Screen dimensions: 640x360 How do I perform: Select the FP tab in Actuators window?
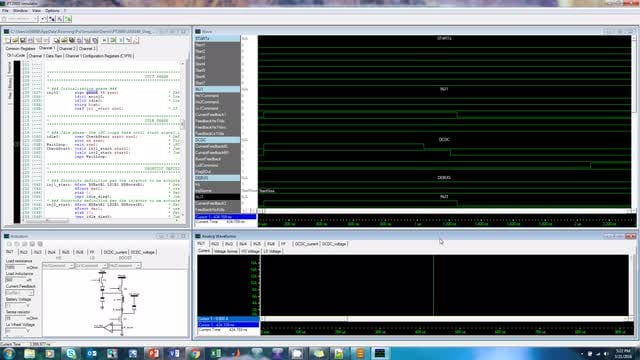(x=92, y=252)
